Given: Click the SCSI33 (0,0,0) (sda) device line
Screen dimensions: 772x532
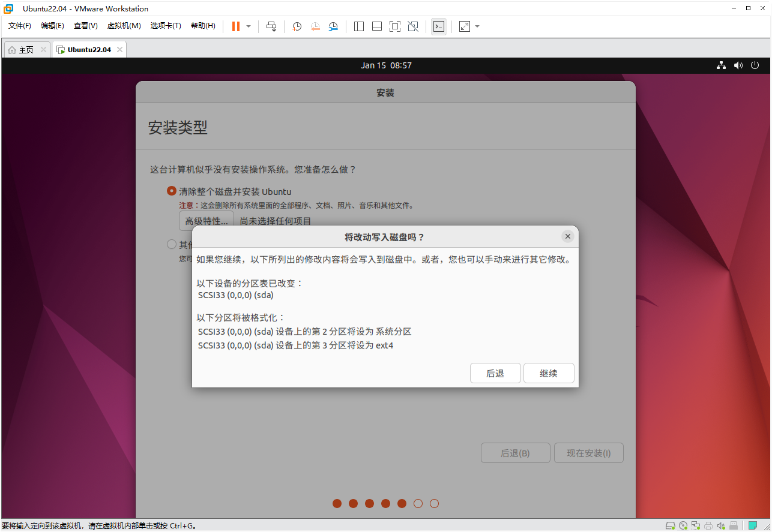Looking at the screenshot, I should coord(236,295).
